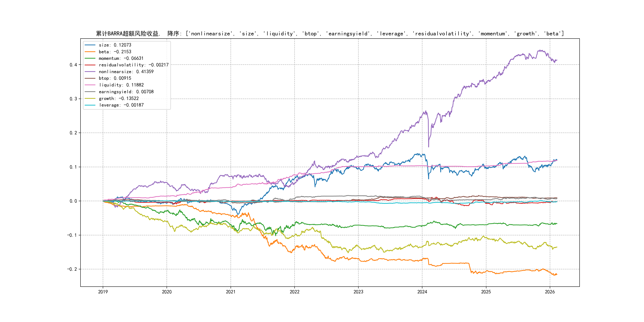Click the 0.0 y-axis tick label
644x322 pixels.
(x=73, y=201)
